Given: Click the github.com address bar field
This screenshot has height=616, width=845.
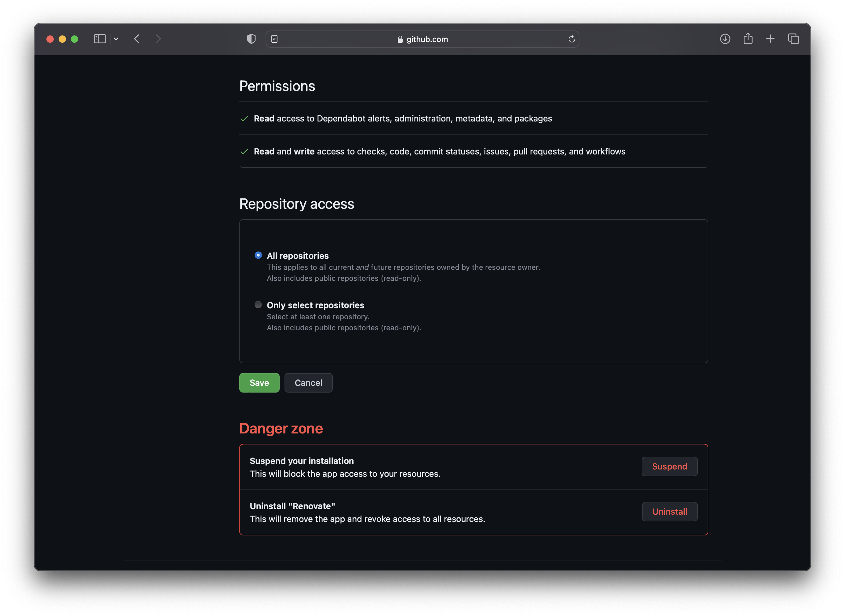Looking at the screenshot, I should click(422, 39).
